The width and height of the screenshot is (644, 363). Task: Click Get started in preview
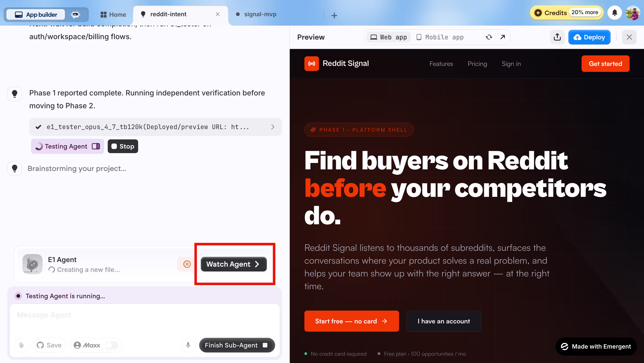tap(605, 64)
